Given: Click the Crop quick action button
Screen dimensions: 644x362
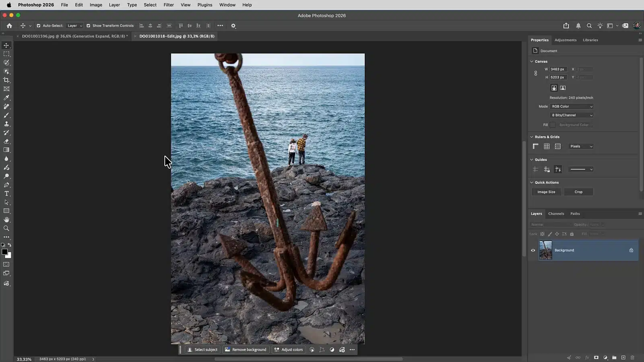Looking at the screenshot, I should click(x=578, y=192).
